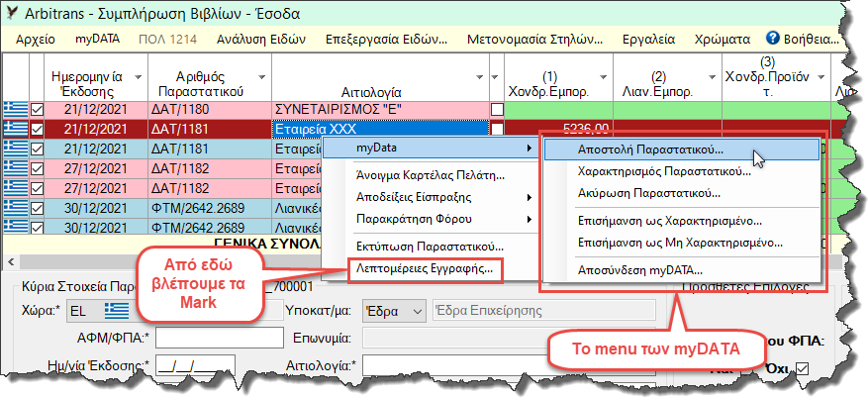Open the Υποκατ/μα Έδρα combo box
The height and width of the screenshot is (398, 868).
pos(394,311)
